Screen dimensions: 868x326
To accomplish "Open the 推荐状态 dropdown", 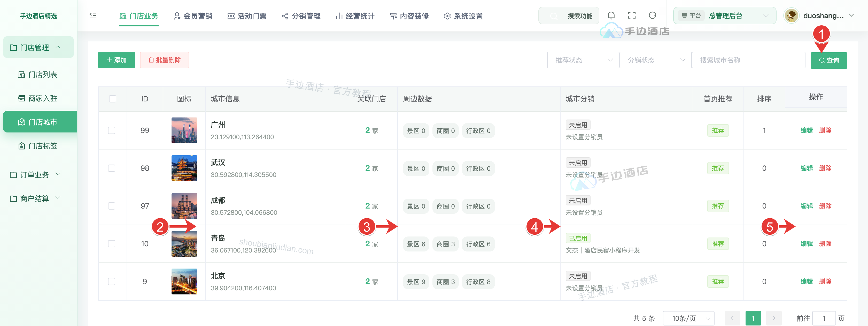I will coord(583,60).
